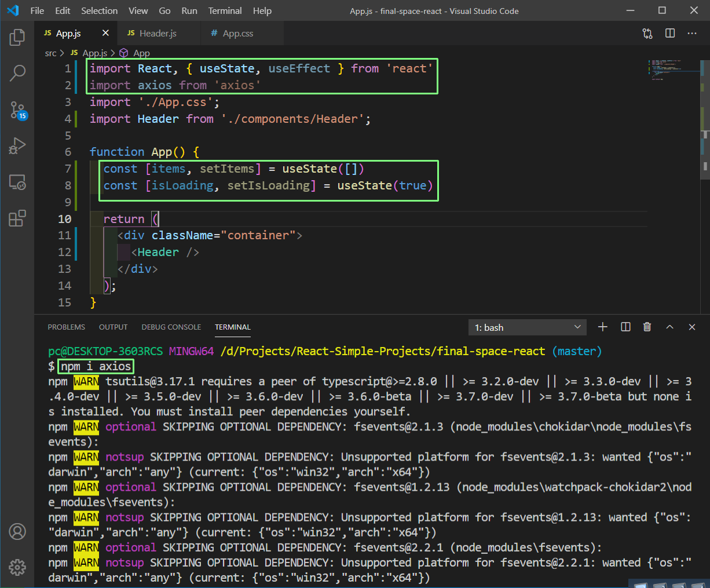710x588 pixels.
Task: Open the Explorer sidebar
Action: click(17, 36)
